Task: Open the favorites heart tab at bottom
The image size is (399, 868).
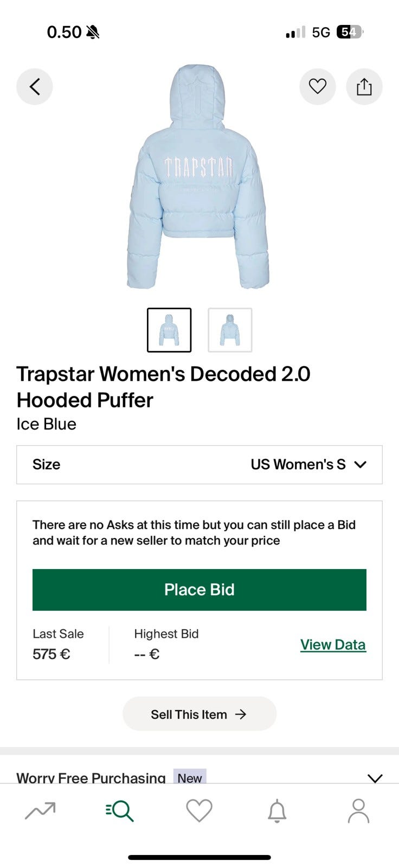Action: pos(199,811)
